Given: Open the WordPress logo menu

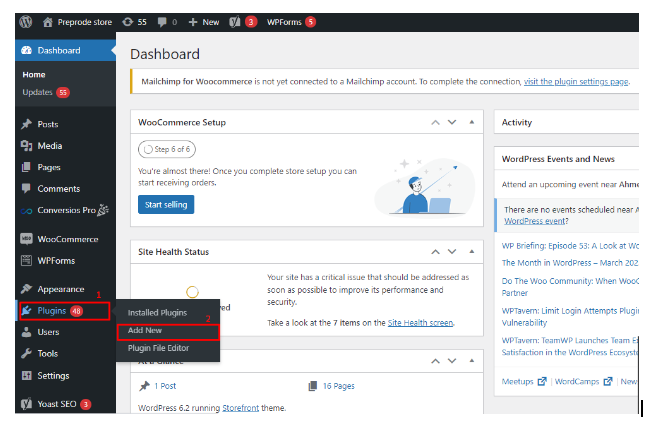Looking at the screenshot, I should tap(26, 22).
